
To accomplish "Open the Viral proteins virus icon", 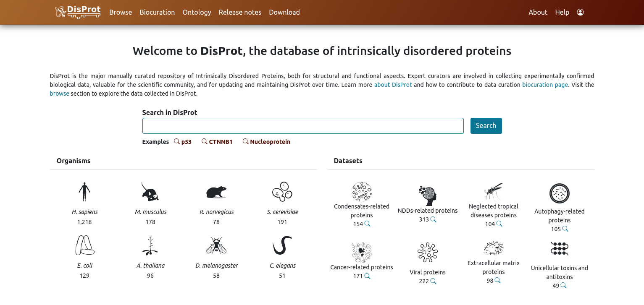I will coord(428,253).
